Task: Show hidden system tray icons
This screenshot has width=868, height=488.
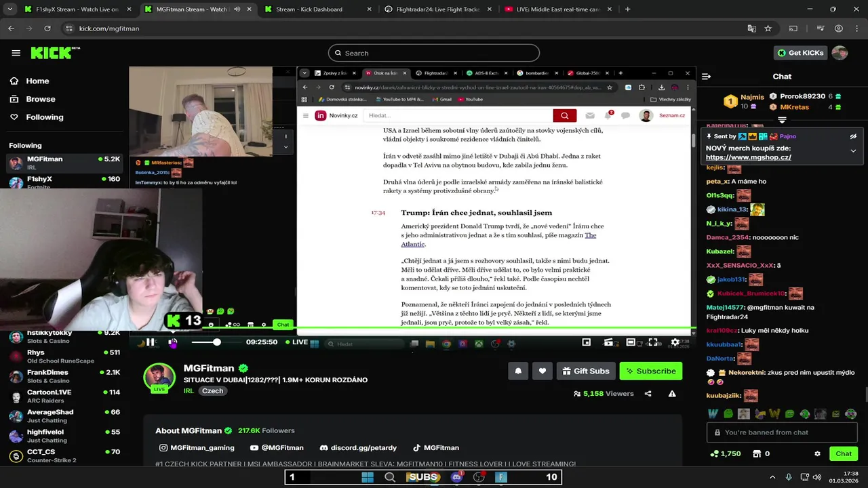Action: 772,477
